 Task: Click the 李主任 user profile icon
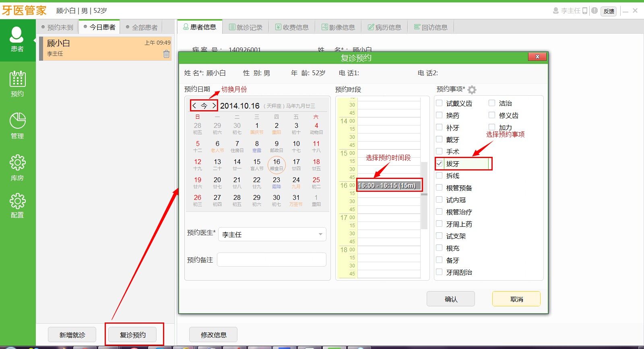click(556, 11)
